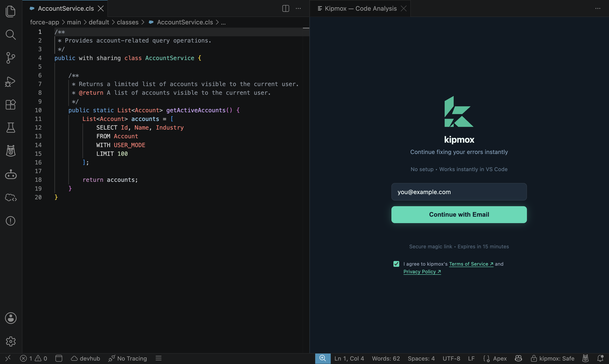Screen dimensions: 609x364
Task: Open the Terms of Service link
Action: pos(471,264)
